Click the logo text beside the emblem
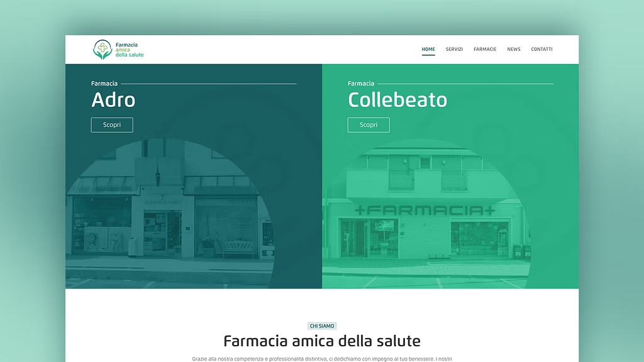Viewport: 644px width, 362px height. (130, 50)
